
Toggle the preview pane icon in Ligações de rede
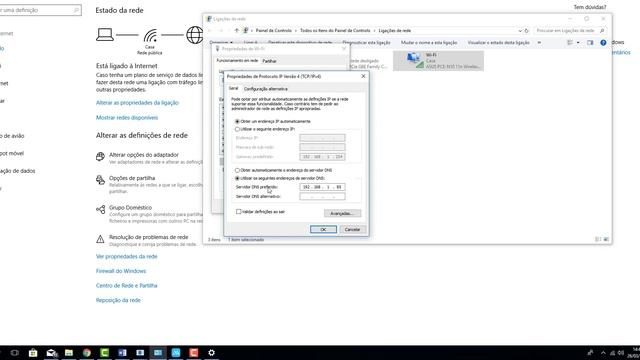pyautogui.click(x=590, y=42)
